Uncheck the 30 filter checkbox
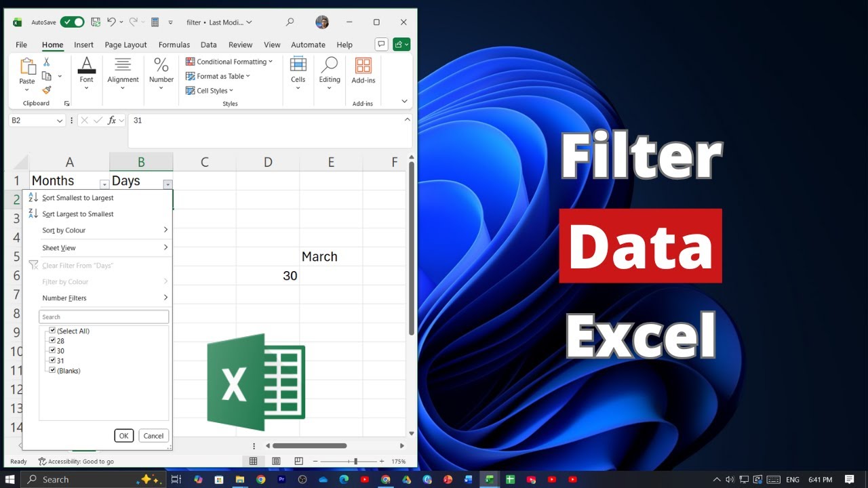 click(52, 350)
